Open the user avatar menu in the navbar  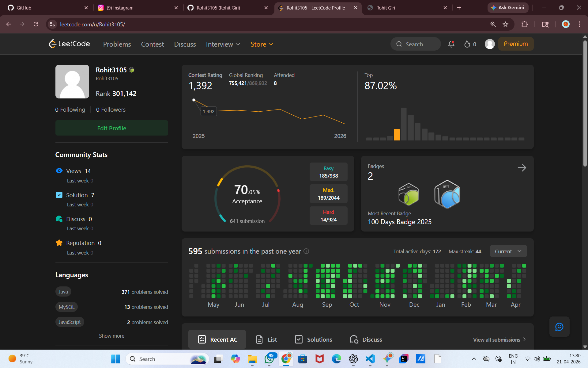tap(490, 44)
